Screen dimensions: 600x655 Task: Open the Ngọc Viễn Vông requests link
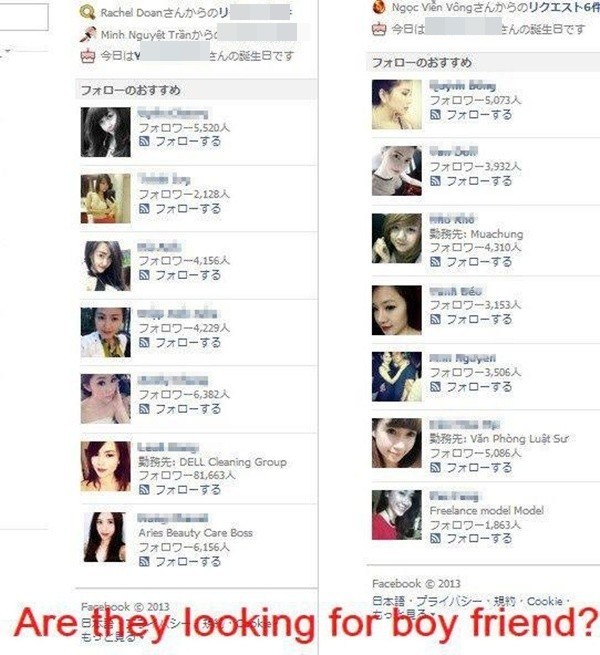[x=564, y=7]
